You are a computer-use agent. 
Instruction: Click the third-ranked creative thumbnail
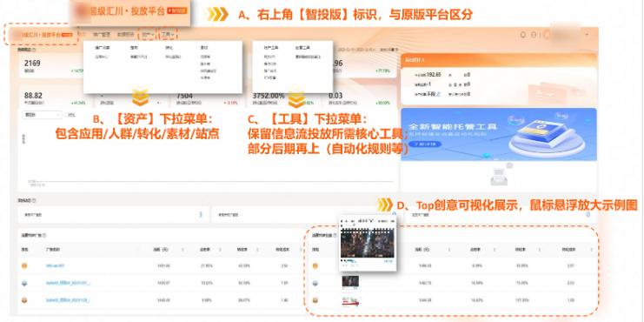coord(350,300)
